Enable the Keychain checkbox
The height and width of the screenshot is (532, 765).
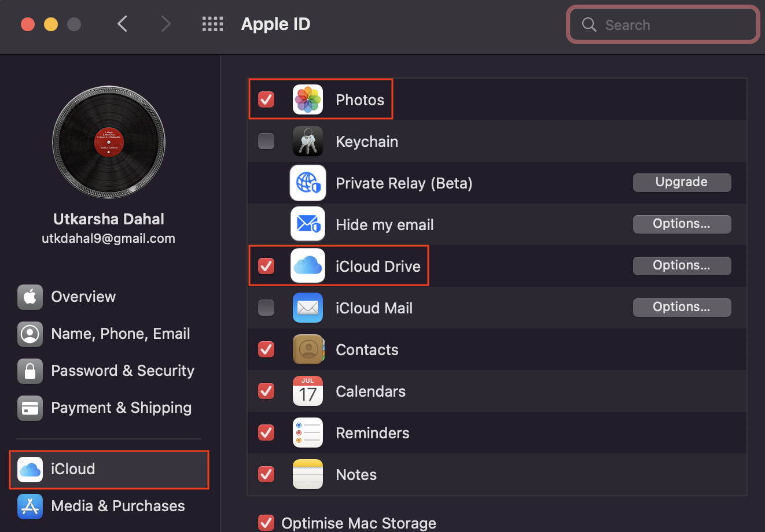[x=266, y=141]
